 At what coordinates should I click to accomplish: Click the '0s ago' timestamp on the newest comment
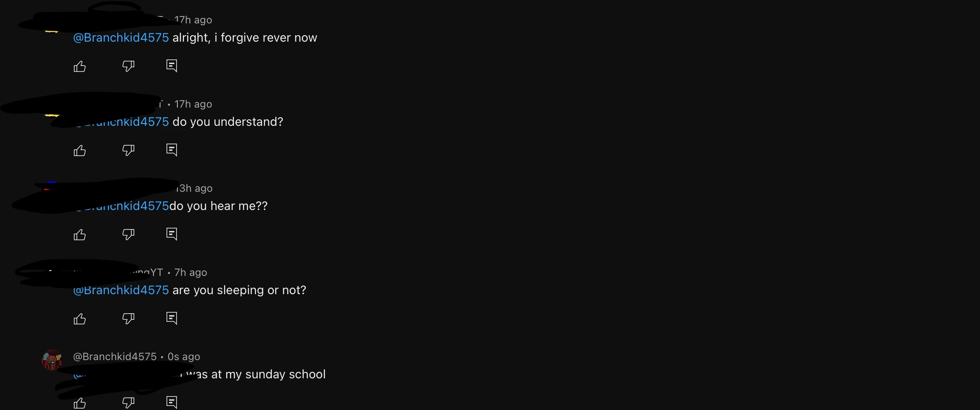(x=183, y=356)
